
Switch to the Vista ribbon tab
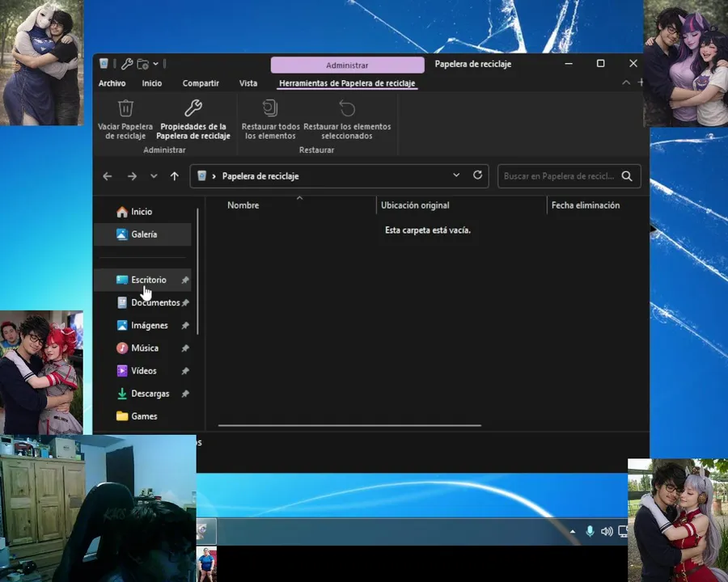pos(248,83)
